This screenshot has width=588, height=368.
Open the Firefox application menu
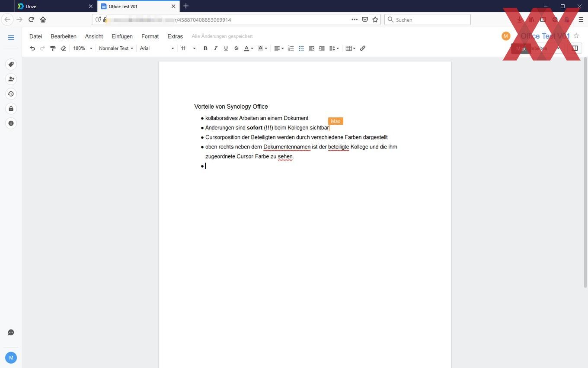coord(581,19)
